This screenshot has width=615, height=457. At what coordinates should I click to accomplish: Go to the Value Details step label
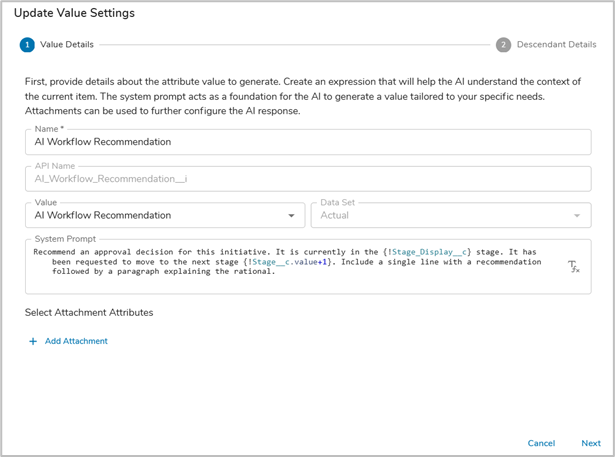(66, 45)
